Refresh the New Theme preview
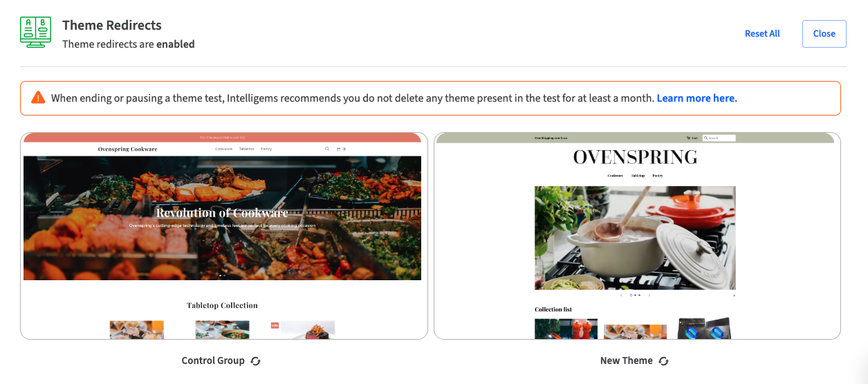This screenshot has width=868, height=384. pos(663,361)
